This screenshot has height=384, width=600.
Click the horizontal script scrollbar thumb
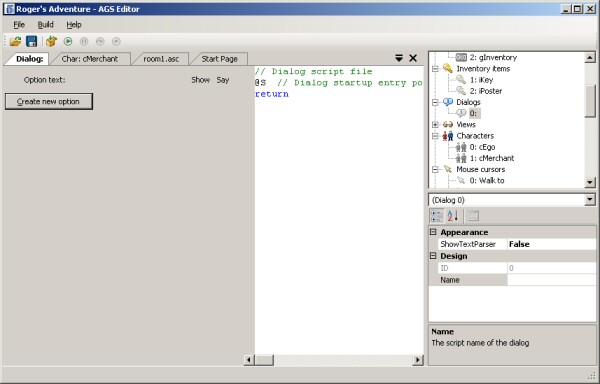[x=264, y=360]
